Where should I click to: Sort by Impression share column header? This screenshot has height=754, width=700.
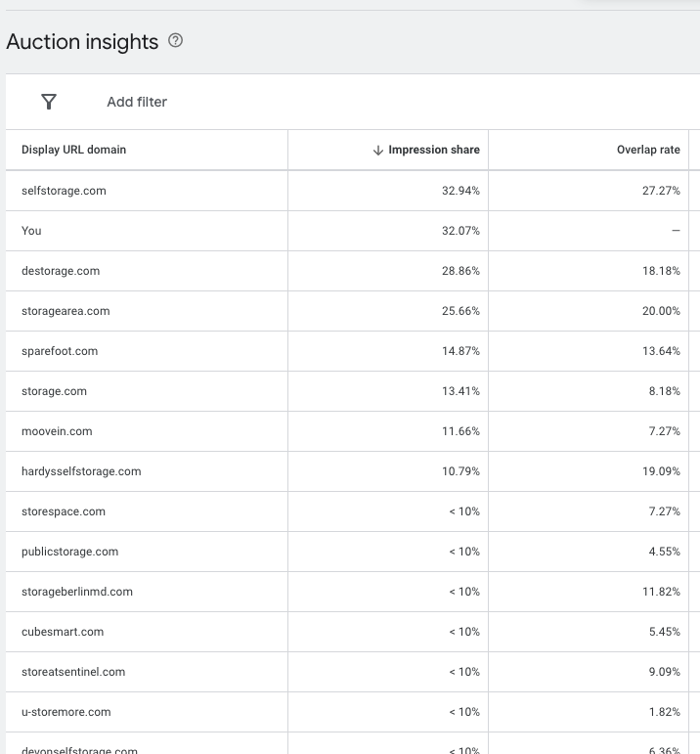coord(434,150)
